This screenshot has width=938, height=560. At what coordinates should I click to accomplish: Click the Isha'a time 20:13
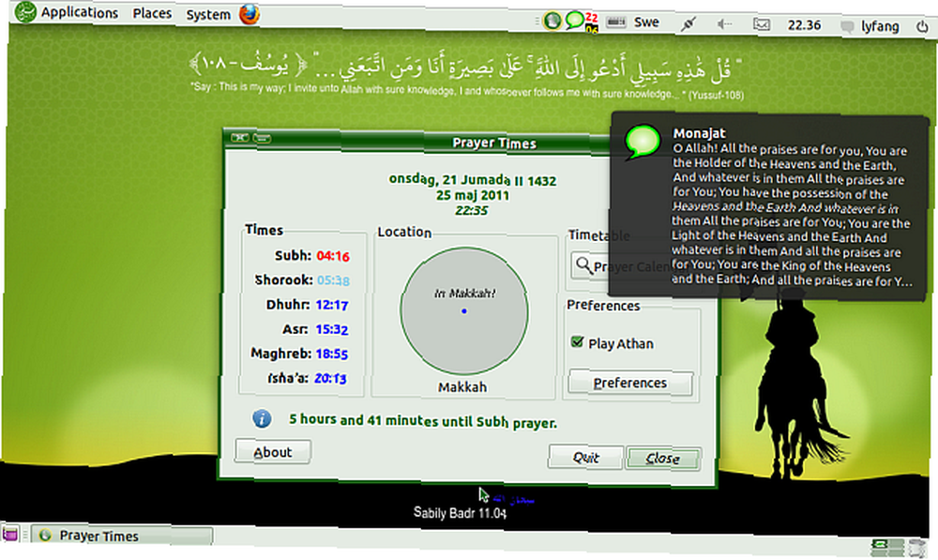click(330, 378)
